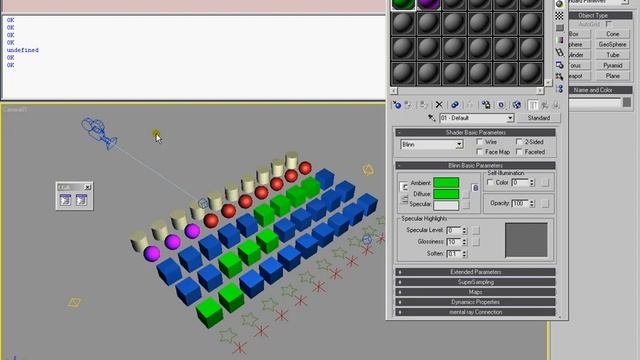Click the Cone primitive button
This screenshot has height=360, width=640.
tap(613, 34)
